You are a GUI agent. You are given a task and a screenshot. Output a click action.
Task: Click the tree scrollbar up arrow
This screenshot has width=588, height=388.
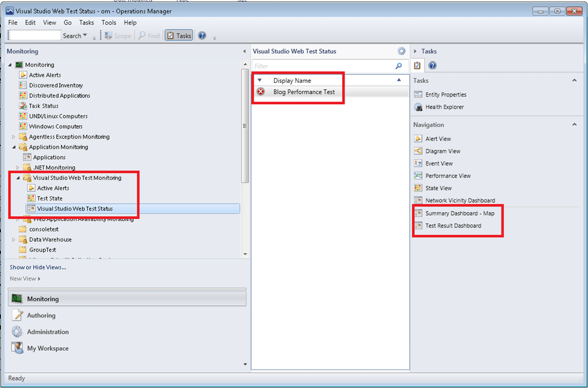pos(245,64)
